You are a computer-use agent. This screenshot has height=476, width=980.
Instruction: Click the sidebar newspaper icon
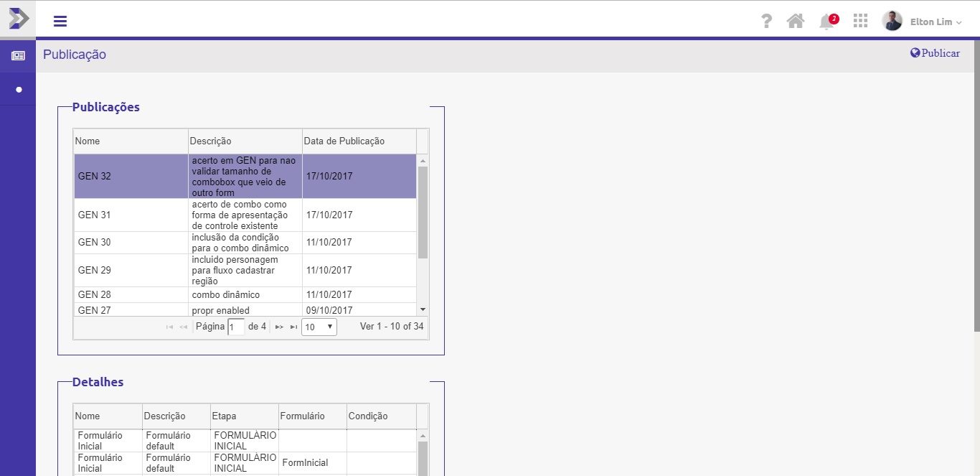pos(18,56)
